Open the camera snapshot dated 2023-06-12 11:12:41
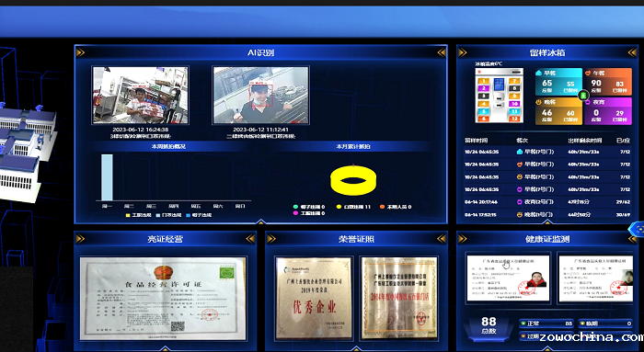 point(260,96)
